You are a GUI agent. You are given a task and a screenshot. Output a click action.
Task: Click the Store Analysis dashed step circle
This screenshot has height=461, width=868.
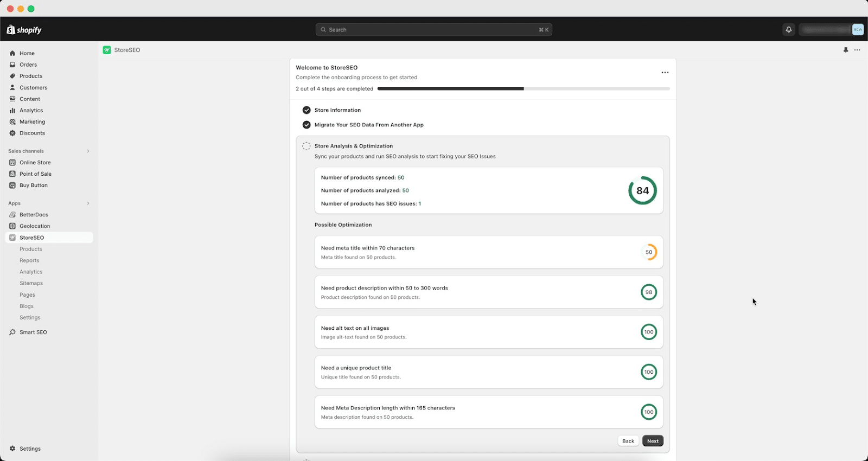[307, 146]
